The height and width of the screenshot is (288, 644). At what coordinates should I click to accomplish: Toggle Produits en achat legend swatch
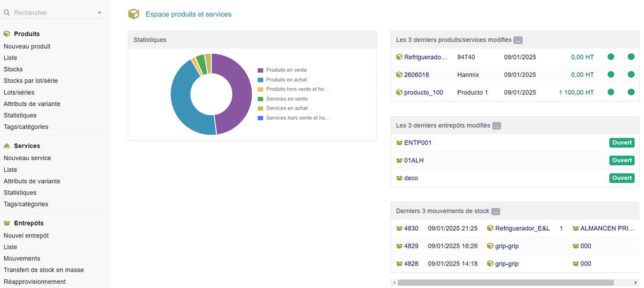tap(260, 80)
